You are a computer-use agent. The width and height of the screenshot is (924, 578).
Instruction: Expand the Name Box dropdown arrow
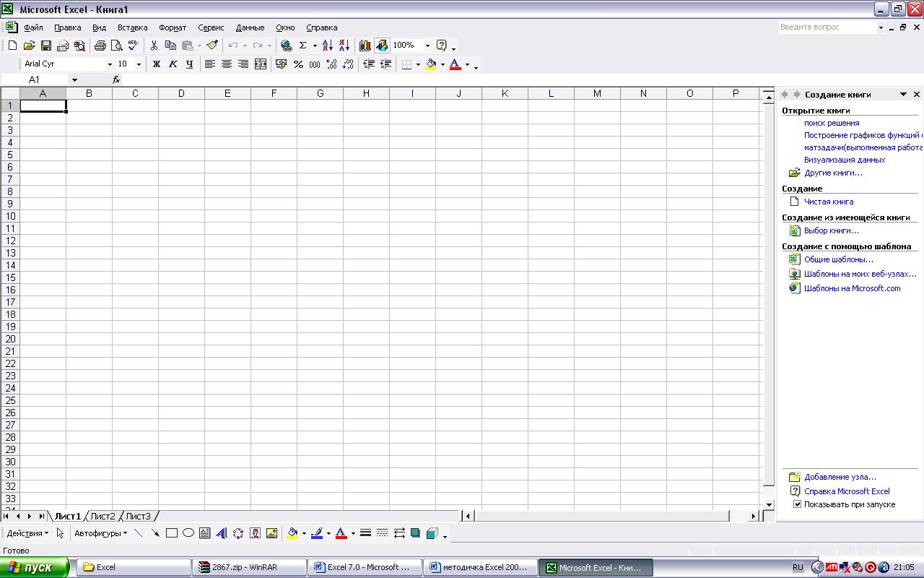click(74, 79)
